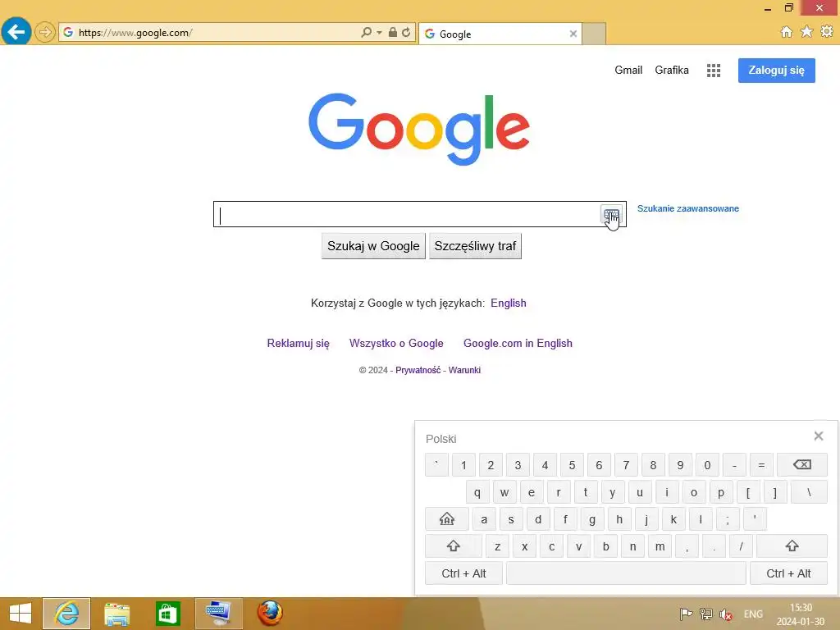
Task: Open Favorites with the star icon
Action: pyautogui.click(x=806, y=32)
